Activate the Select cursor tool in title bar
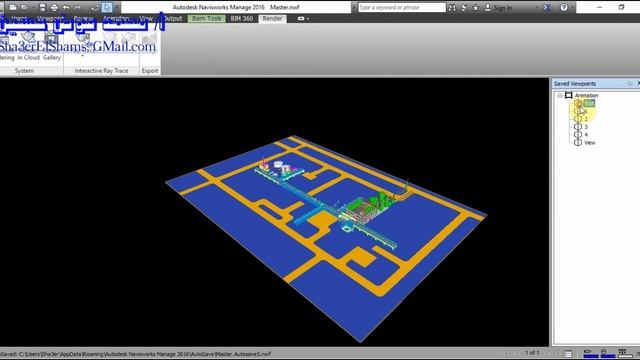The image size is (640, 360). coord(107,7)
